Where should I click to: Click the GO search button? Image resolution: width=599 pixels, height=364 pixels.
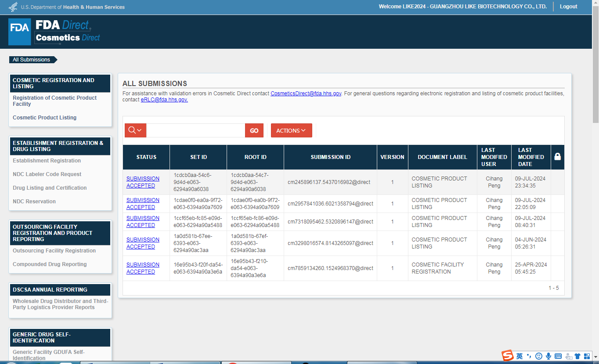(x=254, y=130)
